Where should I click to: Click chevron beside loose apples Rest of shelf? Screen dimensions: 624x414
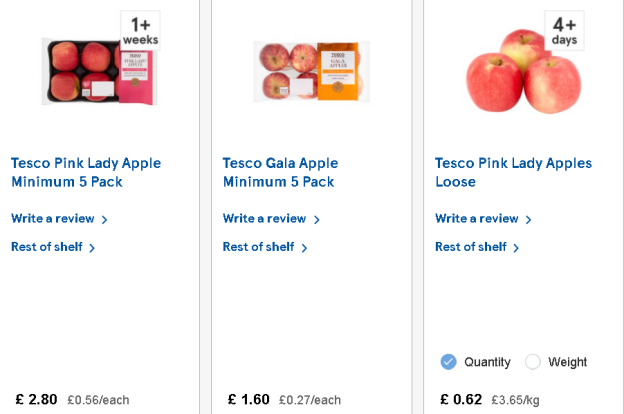pyautogui.click(x=516, y=248)
